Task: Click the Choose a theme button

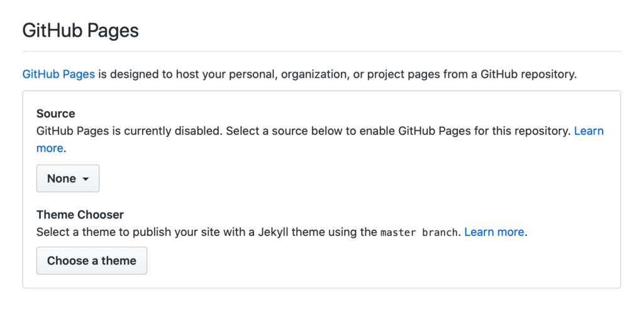Action: pyautogui.click(x=92, y=260)
